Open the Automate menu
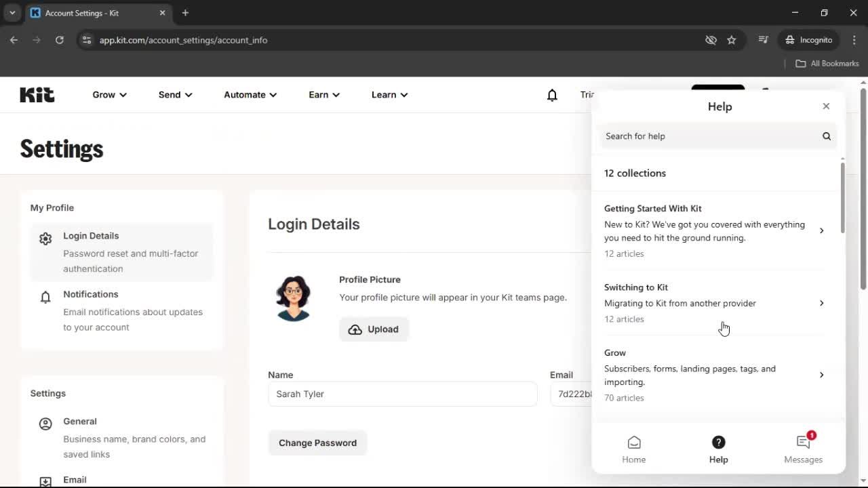The height and width of the screenshot is (488, 868). pyautogui.click(x=250, y=95)
